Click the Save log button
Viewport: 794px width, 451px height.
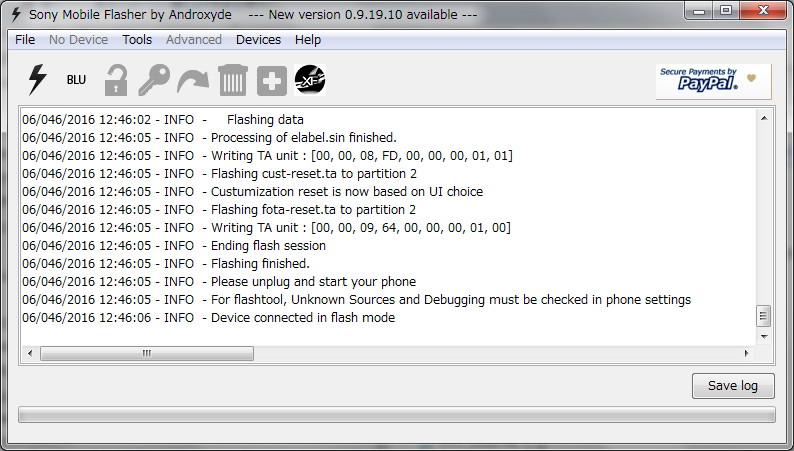733,386
